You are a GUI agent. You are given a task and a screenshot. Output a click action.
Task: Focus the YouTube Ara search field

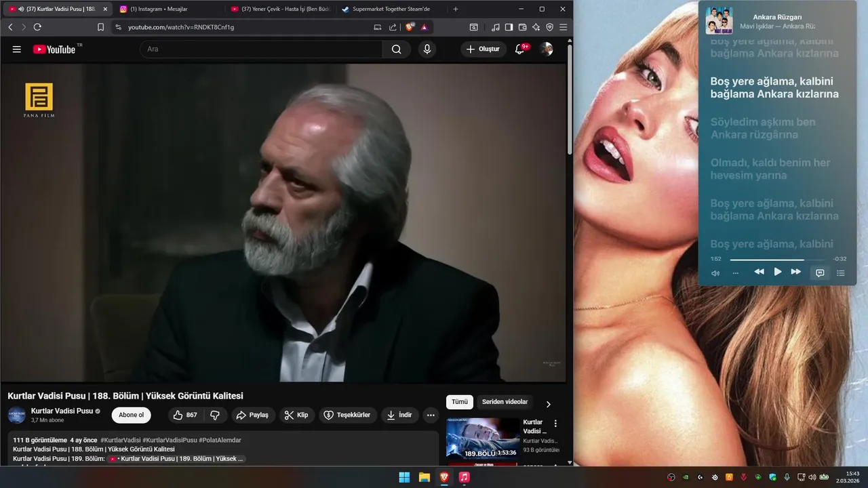[x=261, y=49]
